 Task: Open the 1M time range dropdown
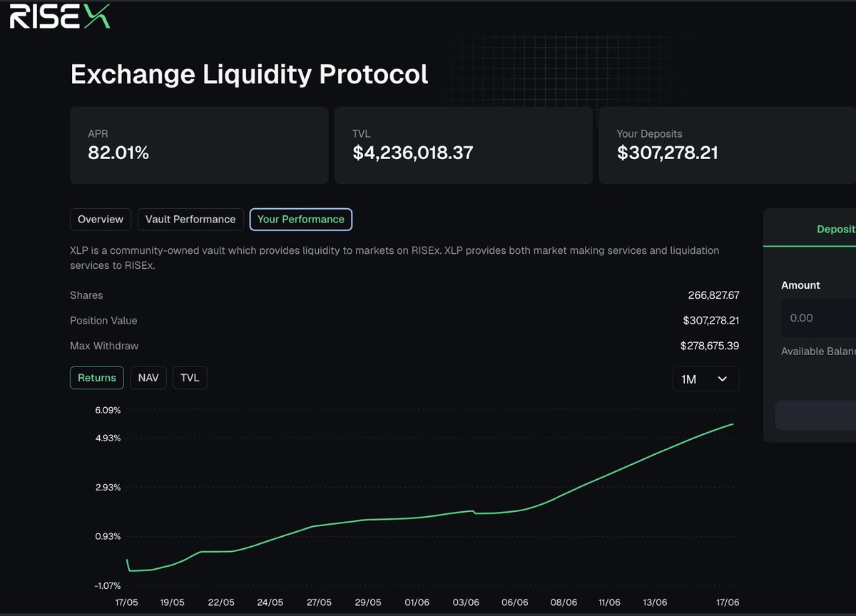(705, 379)
